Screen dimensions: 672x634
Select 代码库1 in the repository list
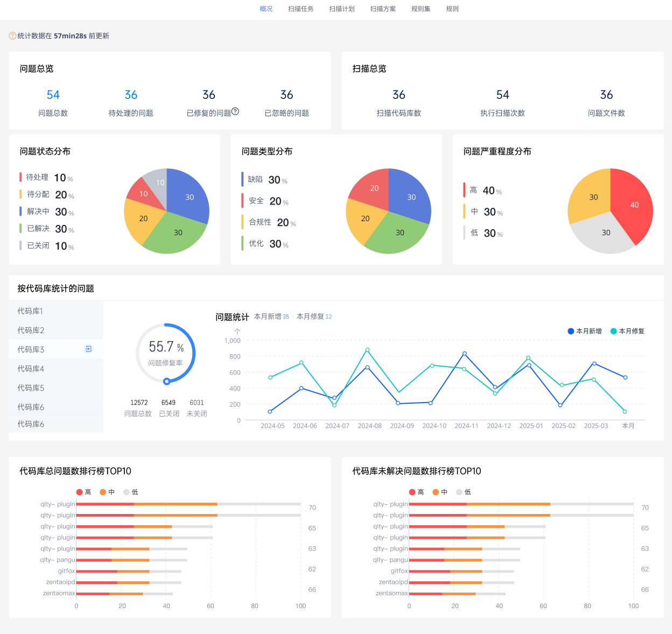56,311
